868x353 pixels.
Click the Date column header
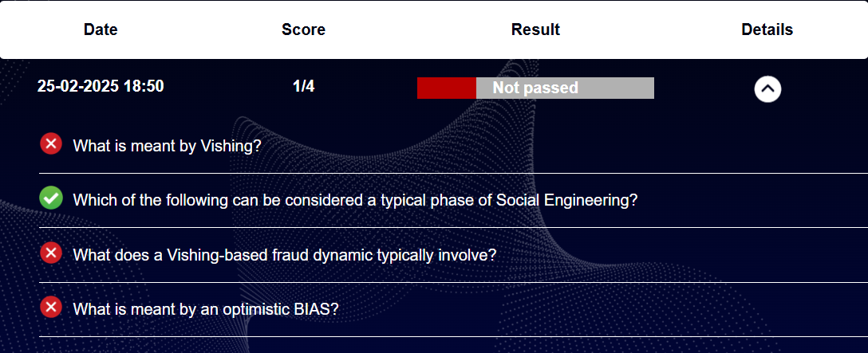(101, 29)
